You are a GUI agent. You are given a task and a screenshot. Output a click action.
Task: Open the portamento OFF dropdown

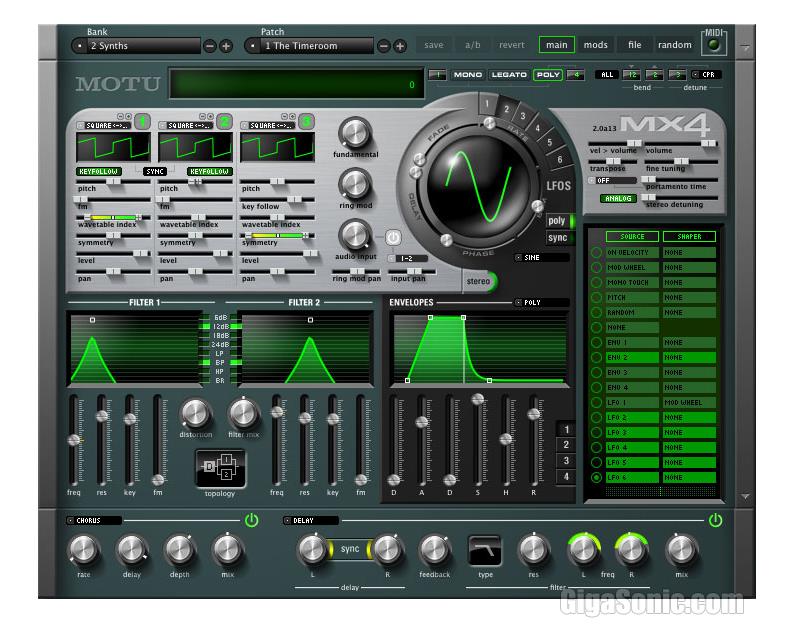(x=612, y=180)
